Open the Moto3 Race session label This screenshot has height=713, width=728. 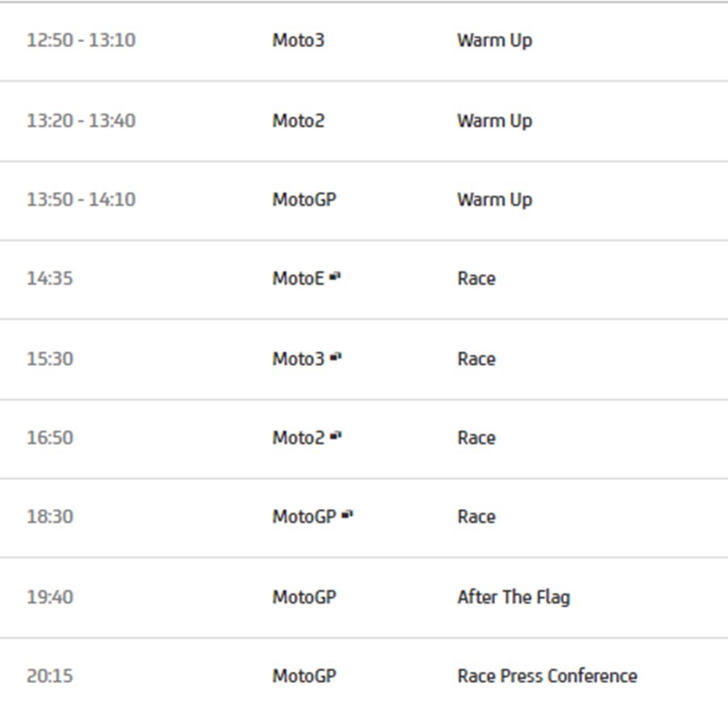(x=476, y=359)
